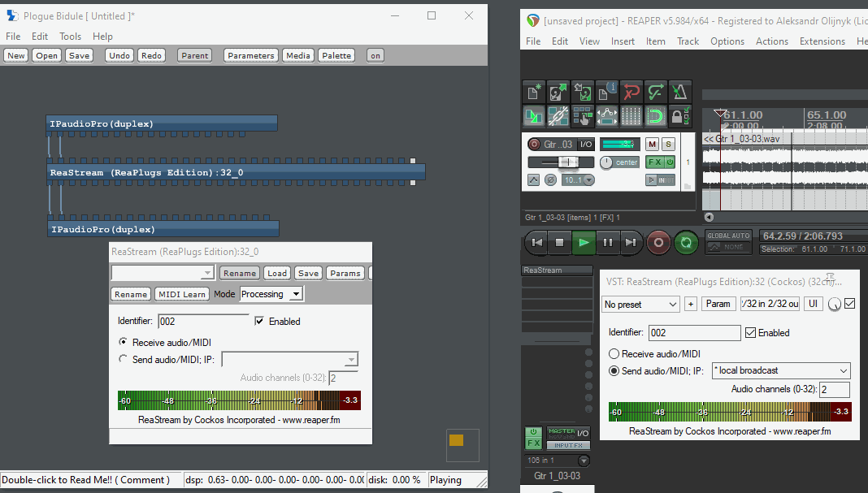The width and height of the screenshot is (868, 493).
Task: Click the Media button in Bidule toolbar
Action: click(298, 55)
